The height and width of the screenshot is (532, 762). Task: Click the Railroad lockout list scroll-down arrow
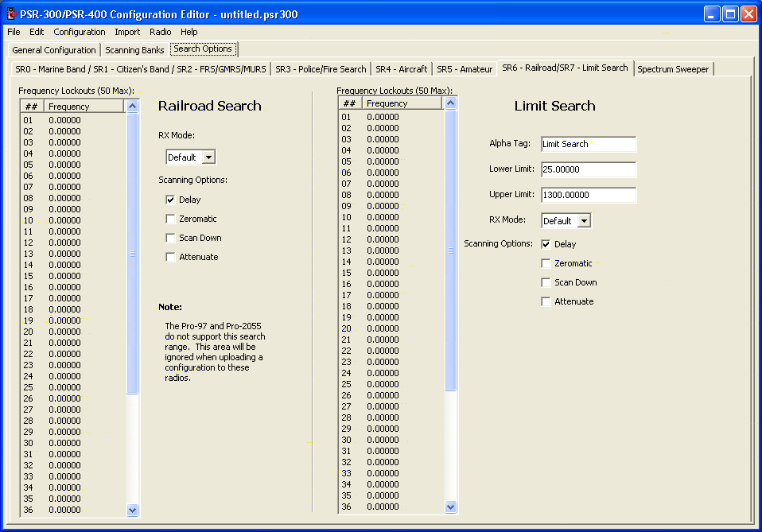(x=133, y=510)
